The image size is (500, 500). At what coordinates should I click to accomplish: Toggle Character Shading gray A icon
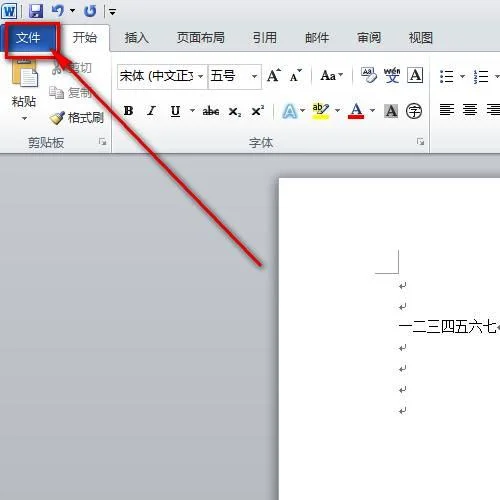tap(391, 111)
